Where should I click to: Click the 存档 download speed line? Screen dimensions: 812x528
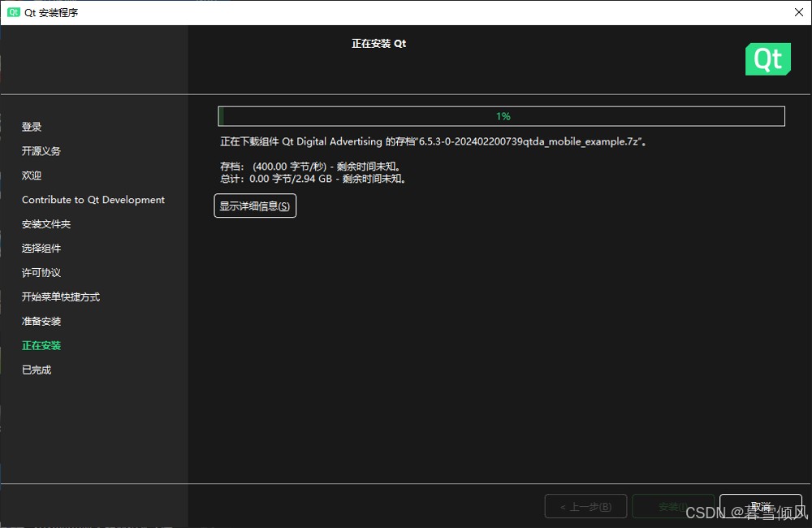[x=310, y=167]
